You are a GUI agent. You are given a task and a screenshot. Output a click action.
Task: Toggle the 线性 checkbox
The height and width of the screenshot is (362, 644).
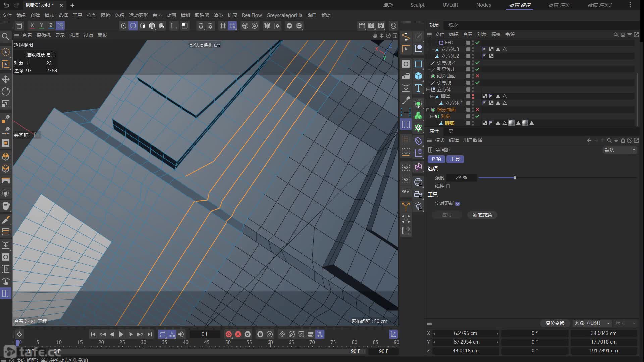pos(448,186)
